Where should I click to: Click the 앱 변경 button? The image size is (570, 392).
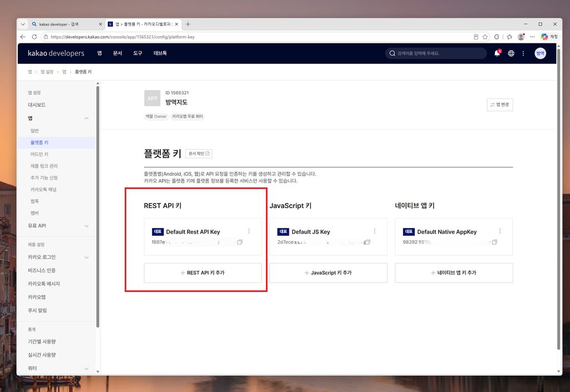(x=500, y=105)
